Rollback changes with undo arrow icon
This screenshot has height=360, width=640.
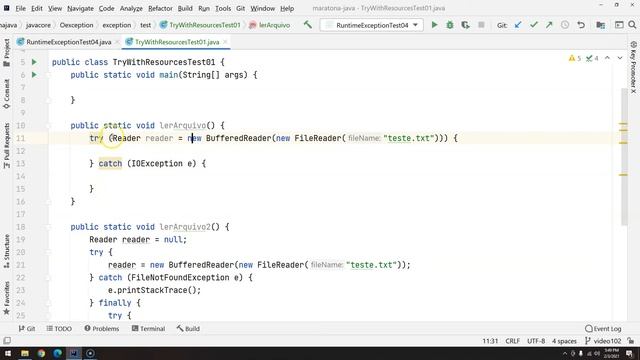coord(581,25)
